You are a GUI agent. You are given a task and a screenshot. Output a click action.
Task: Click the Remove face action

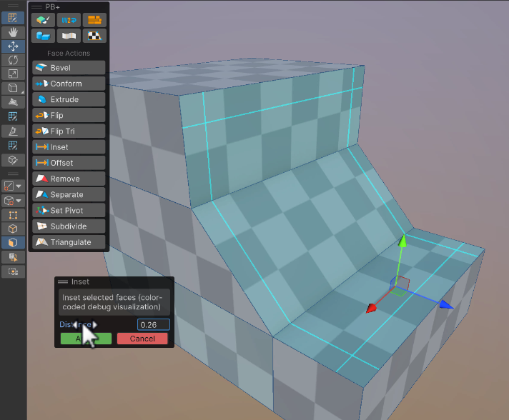pos(69,179)
